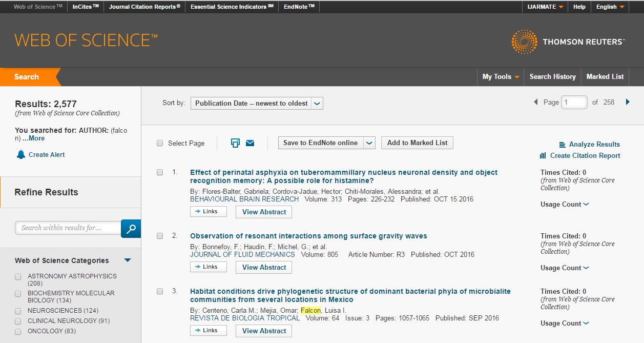The width and height of the screenshot is (644, 343).
Task: Tick the Biochemistry Molecular Biology checkbox
Action: click(18, 293)
